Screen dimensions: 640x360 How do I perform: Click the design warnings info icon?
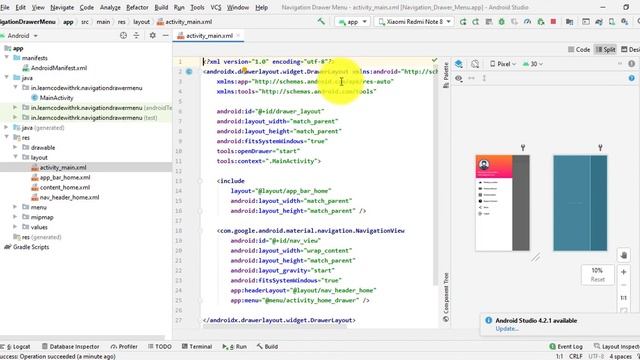click(x=631, y=64)
